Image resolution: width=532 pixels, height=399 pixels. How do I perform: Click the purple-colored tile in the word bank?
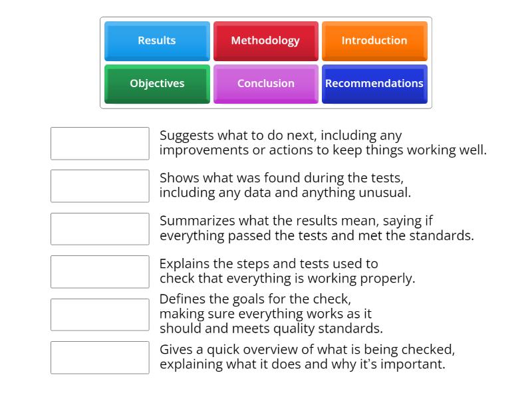pos(265,84)
